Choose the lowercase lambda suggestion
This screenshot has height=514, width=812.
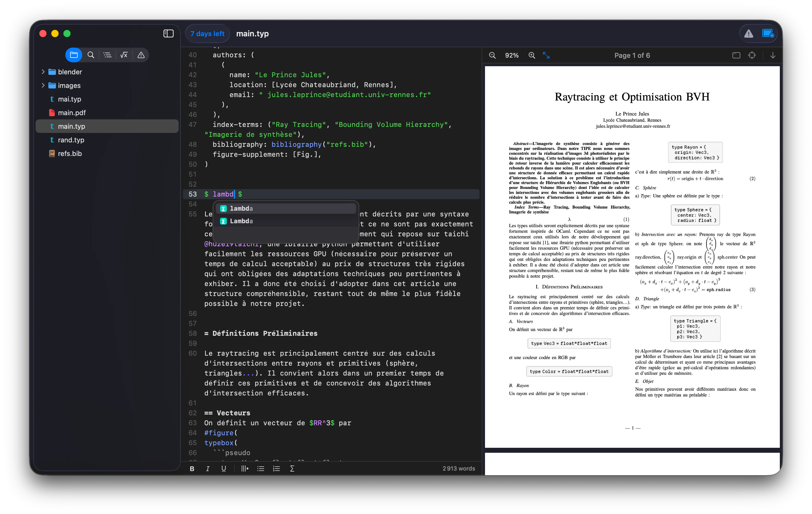click(x=286, y=208)
